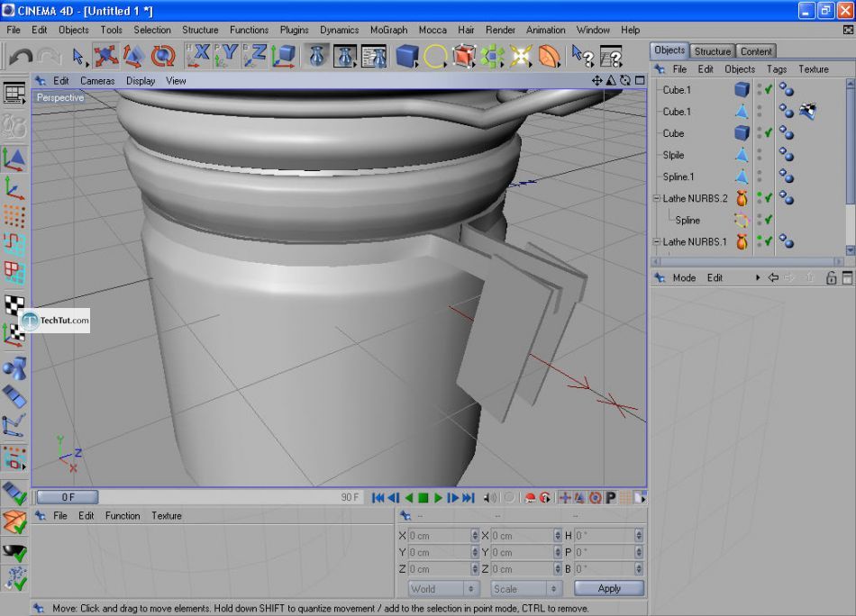Switch to the Content tab

click(756, 51)
